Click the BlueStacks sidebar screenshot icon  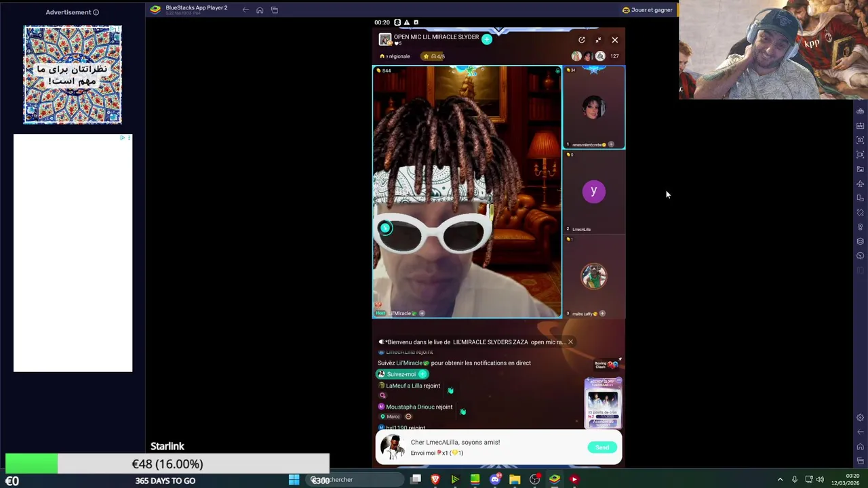[x=861, y=140]
